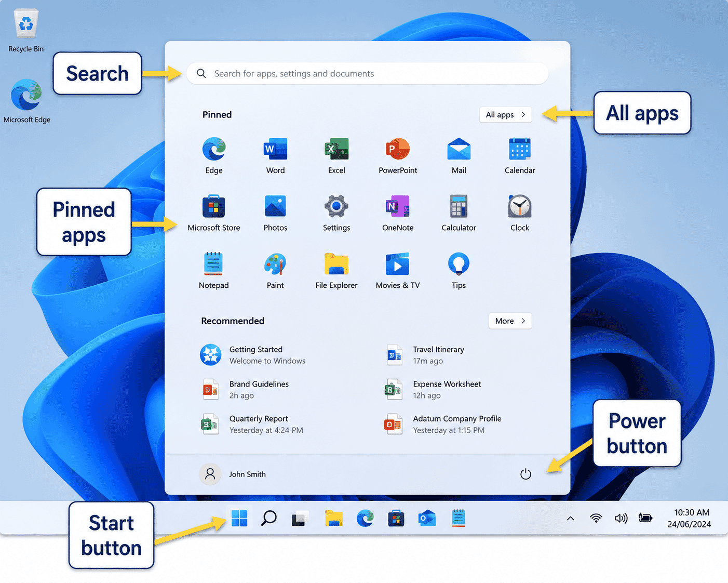Click the power button icon

coord(525,474)
